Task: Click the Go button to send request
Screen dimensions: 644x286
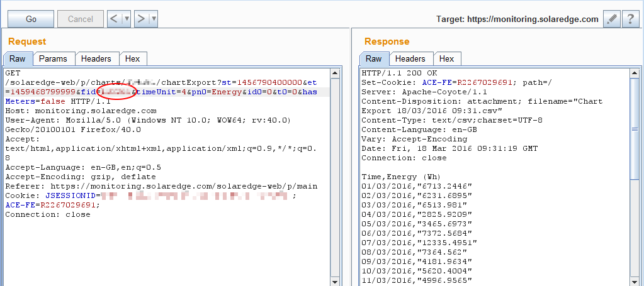Action: point(31,19)
